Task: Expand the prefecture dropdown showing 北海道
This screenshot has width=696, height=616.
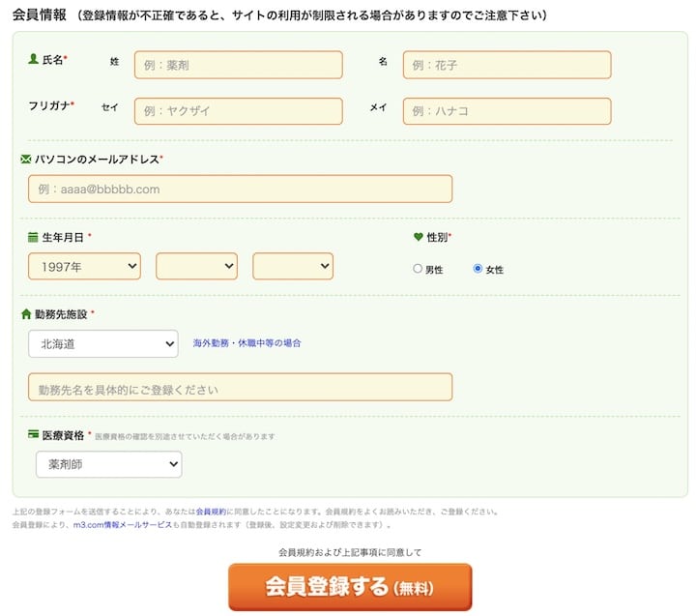Action: (x=103, y=343)
